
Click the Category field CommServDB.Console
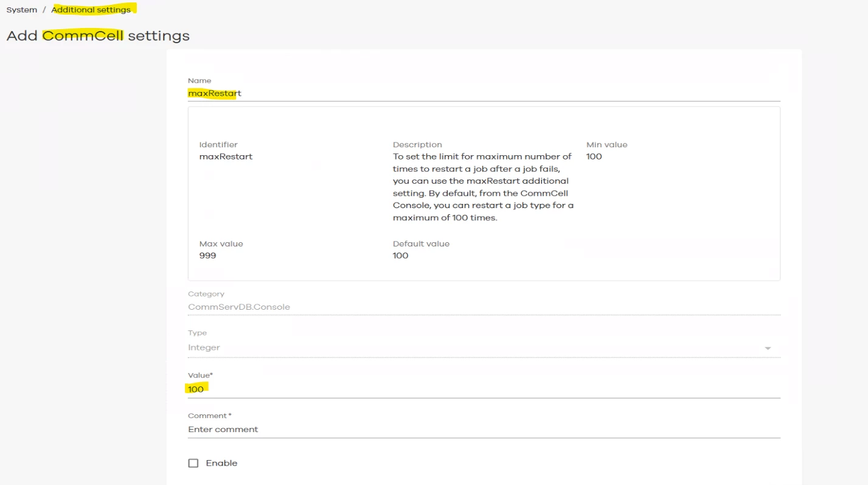484,307
